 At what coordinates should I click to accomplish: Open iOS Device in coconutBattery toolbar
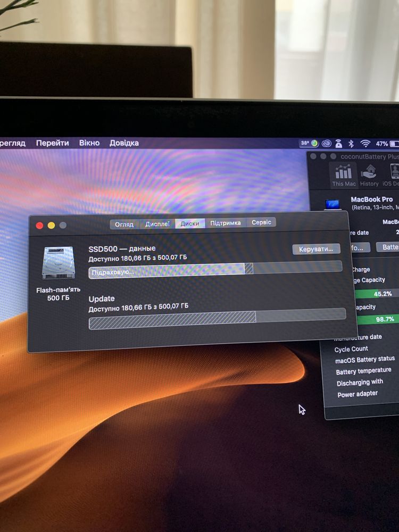391,175
